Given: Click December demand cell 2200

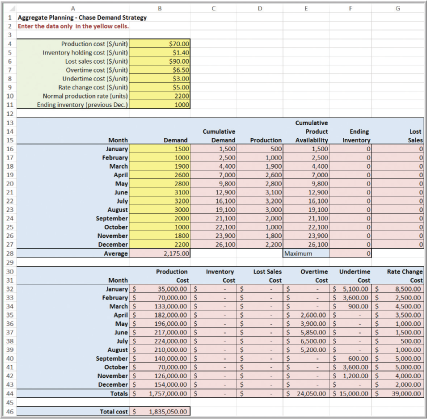Looking at the screenshot, I should pyautogui.click(x=160, y=244).
